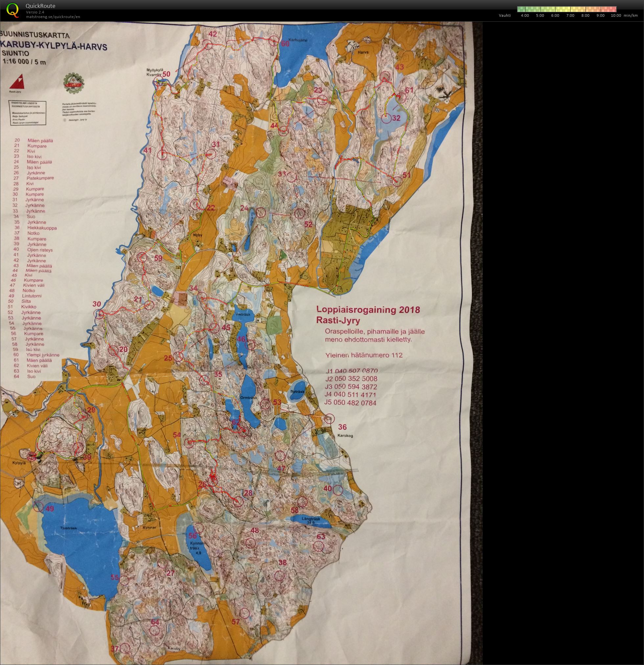The image size is (644, 665).
Task: Click control circle 49 by Tjusträsk
Action: pyautogui.click(x=39, y=507)
